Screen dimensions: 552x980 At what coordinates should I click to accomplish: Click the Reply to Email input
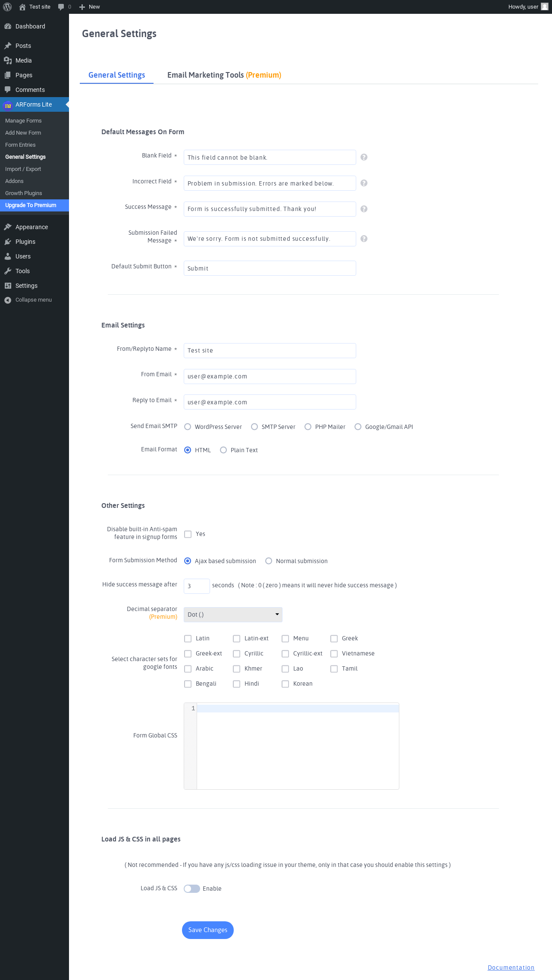tap(270, 402)
